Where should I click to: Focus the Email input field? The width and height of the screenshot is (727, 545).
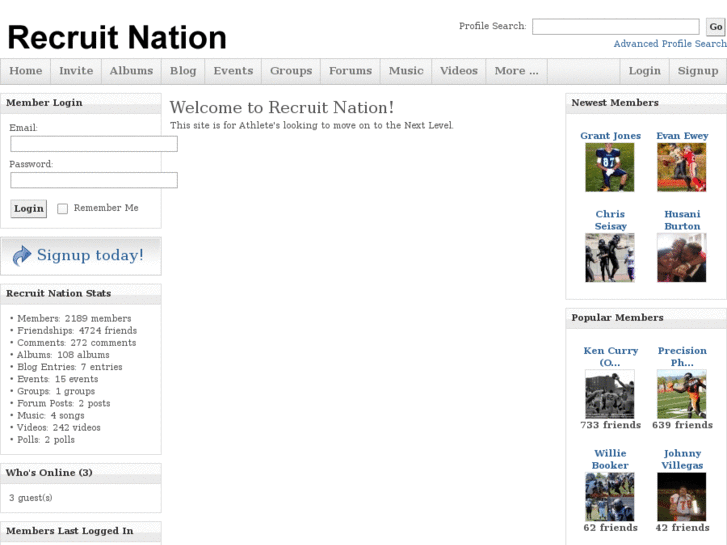pos(94,144)
